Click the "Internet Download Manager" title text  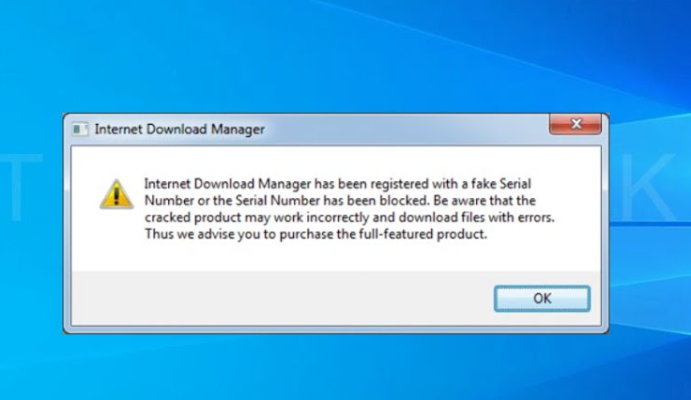(179, 129)
